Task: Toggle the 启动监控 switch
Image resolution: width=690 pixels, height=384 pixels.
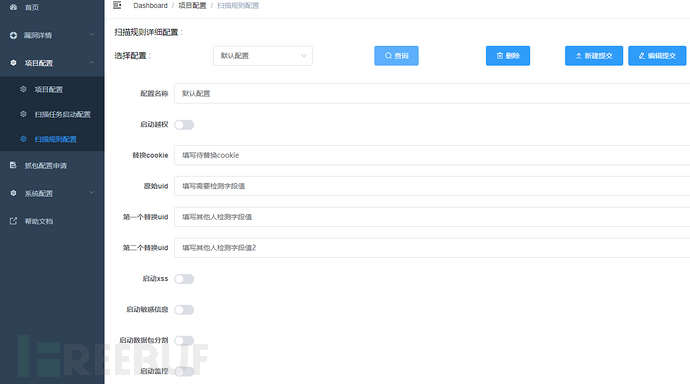Action: tap(184, 371)
